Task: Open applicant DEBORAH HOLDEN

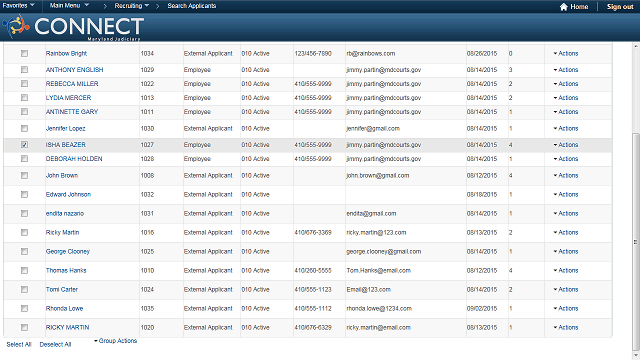Action: pos(74,159)
